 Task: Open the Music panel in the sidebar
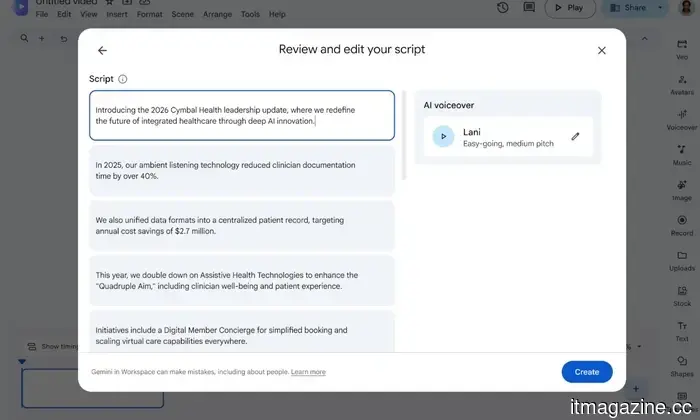pyautogui.click(x=682, y=155)
